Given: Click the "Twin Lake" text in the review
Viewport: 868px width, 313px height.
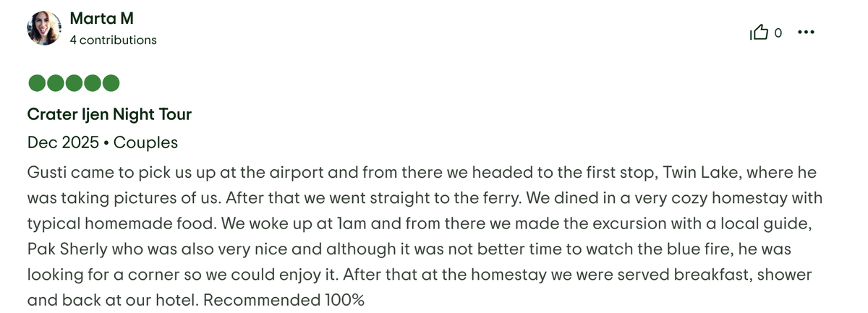Looking at the screenshot, I should pyautogui.click(x=707, y=172).
